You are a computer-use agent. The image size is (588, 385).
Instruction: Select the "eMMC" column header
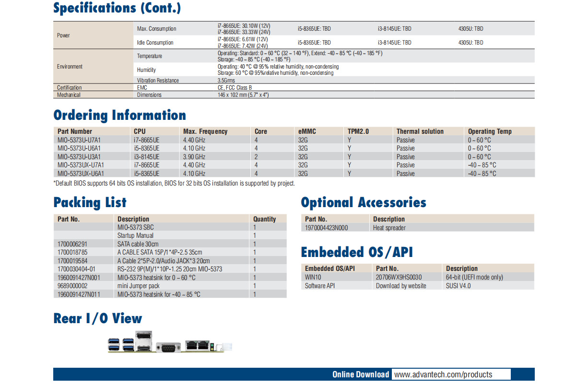point(307,131)
